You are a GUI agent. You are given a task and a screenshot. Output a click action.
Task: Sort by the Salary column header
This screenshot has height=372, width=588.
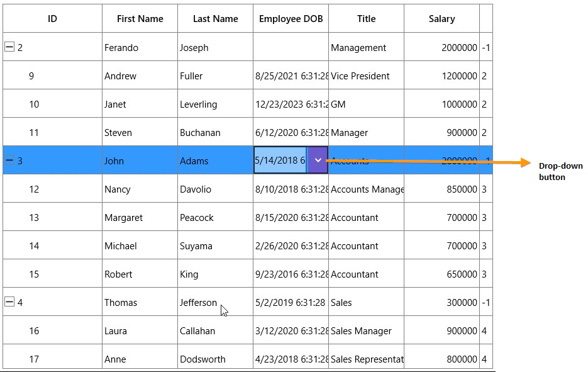(x=441, y=18)
